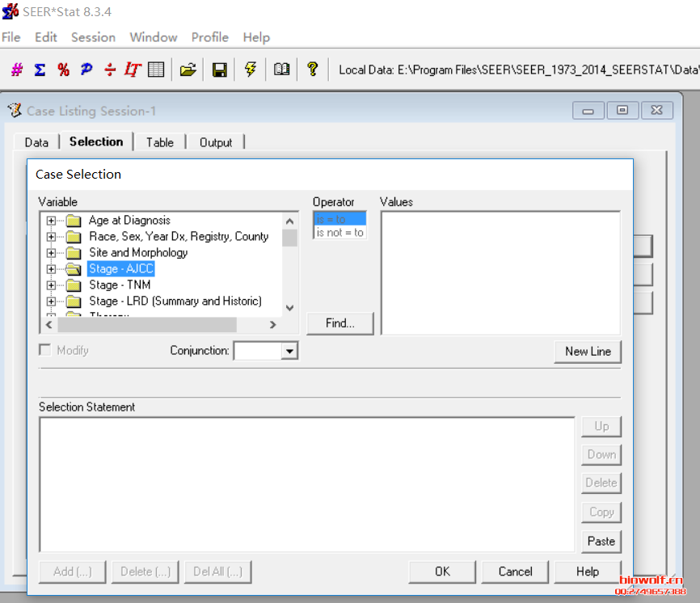Save the session with the floppy disk icon

coord(219,70)
